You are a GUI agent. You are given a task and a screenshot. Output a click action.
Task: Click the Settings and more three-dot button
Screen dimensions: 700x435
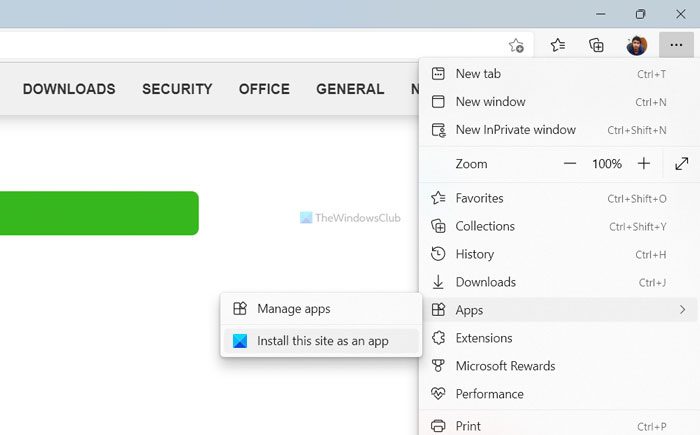pyautogui.click(x=676, y=45)
